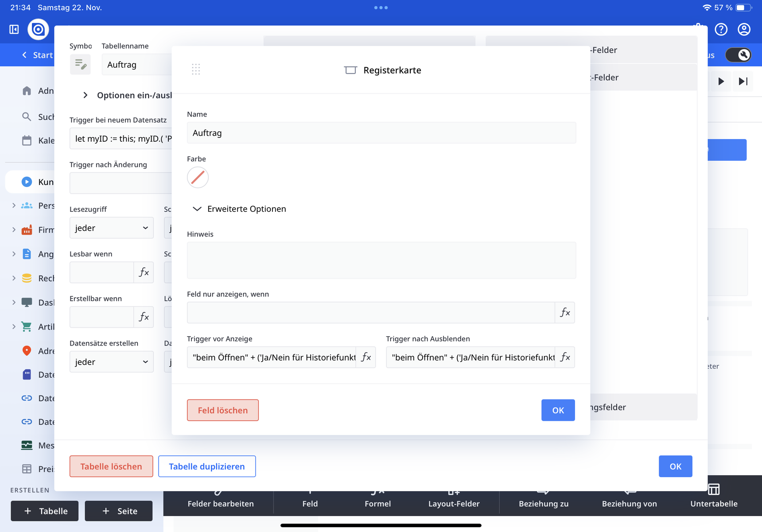Open the map pin Adressen sidebar icon
This screenshot has width=762, height=532.
point(27,351)
